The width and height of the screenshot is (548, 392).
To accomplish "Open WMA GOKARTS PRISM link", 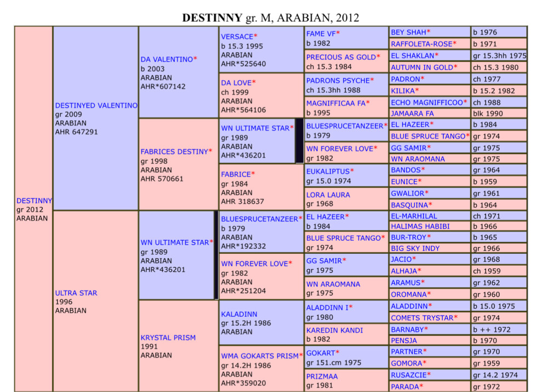I will [260, 356].
